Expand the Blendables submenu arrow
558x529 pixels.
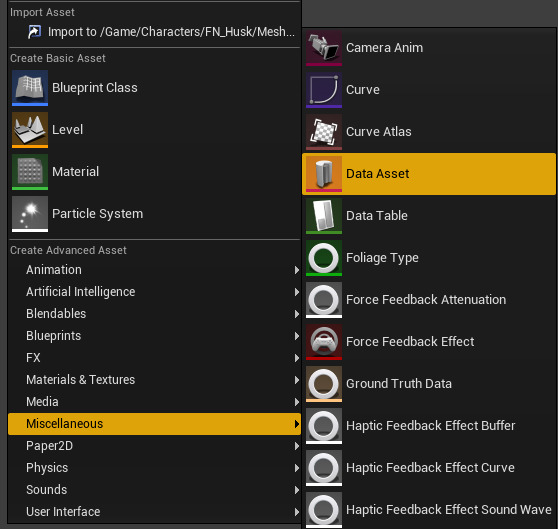coord(297,314)
